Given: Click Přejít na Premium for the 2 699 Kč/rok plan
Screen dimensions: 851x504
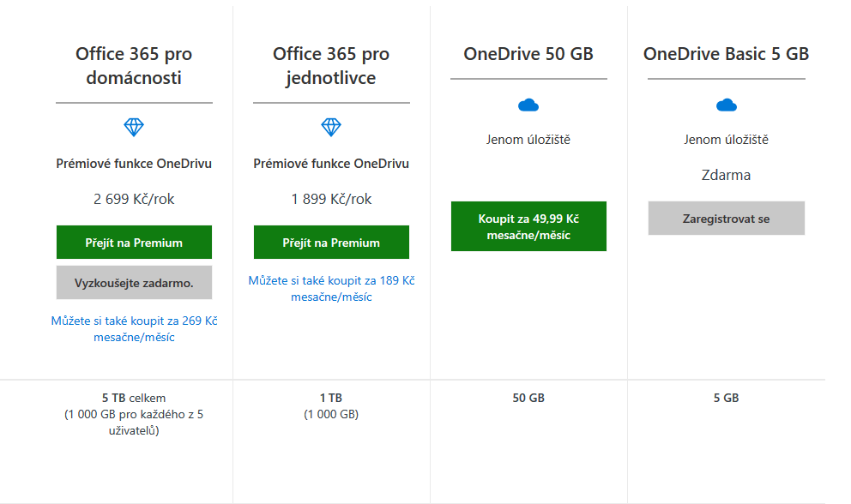Looking at the screenshot, I should point(134,243).
